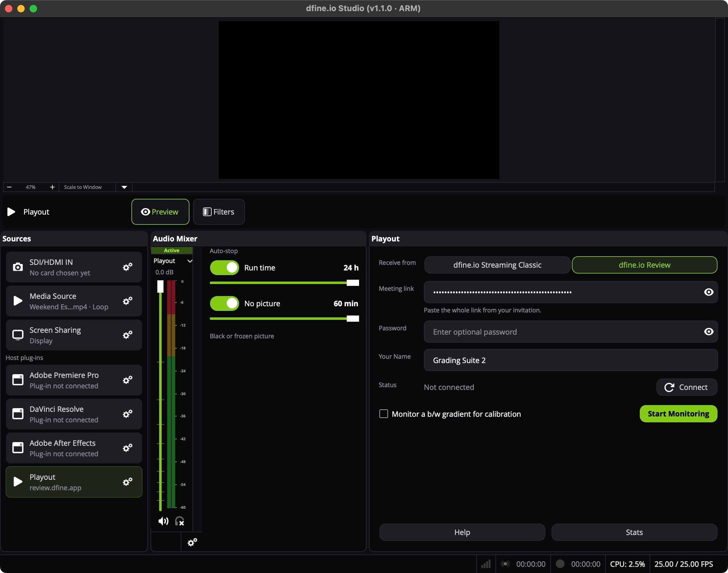Click the display icon of Screen Sharing

tap(18, 335)
